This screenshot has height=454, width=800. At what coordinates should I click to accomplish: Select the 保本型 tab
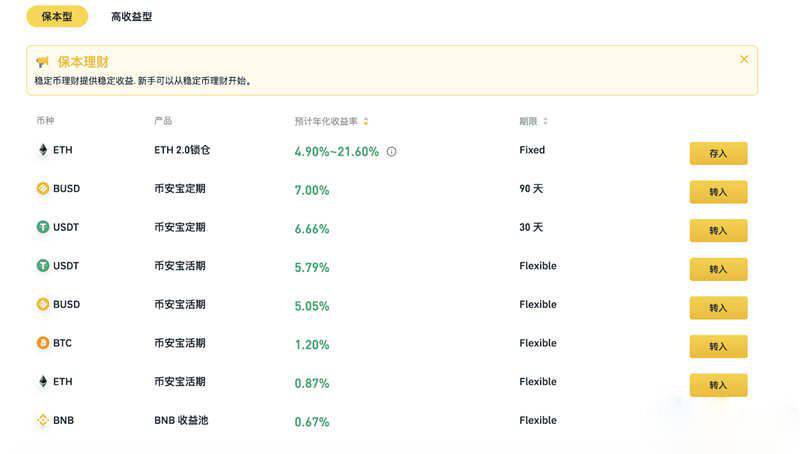pyautogui.click(x=57, y=17)
